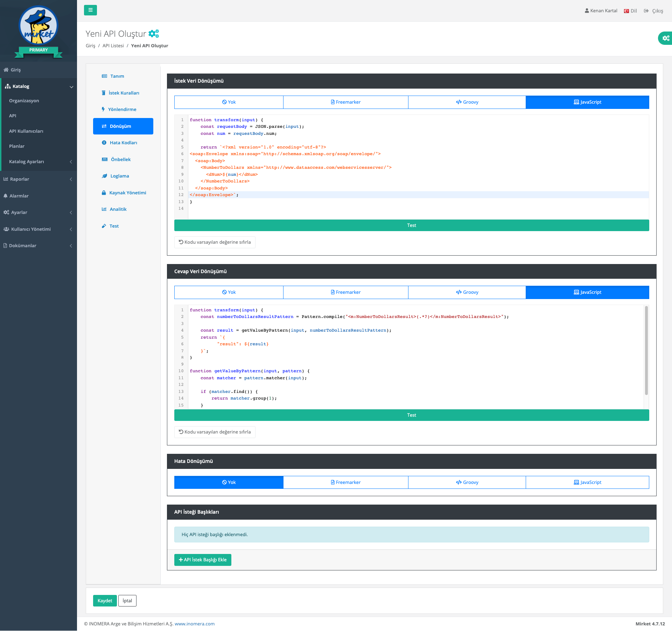
Task: Open Alarmlar bell item
Action: 38,196
